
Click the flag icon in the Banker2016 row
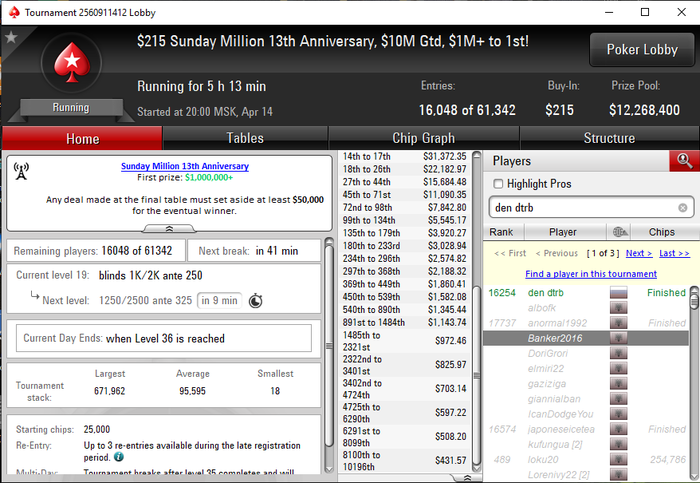(x=618, y=338)
